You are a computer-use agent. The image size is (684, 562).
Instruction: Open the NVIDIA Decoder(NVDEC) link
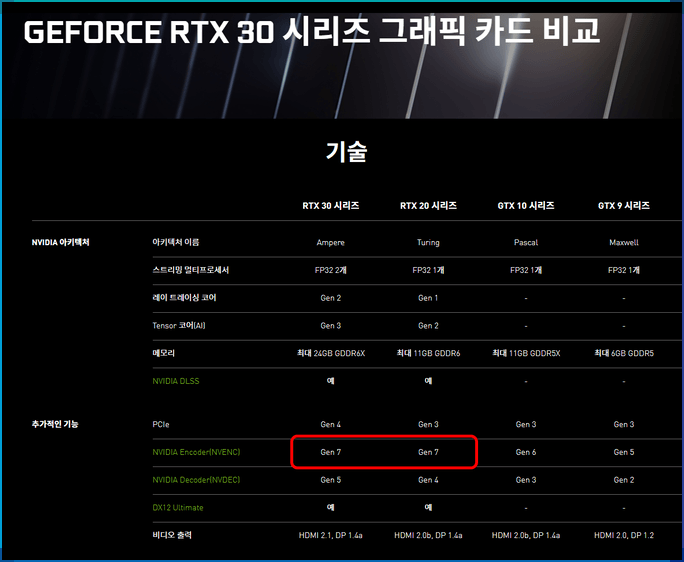click(x=196, y=480)
